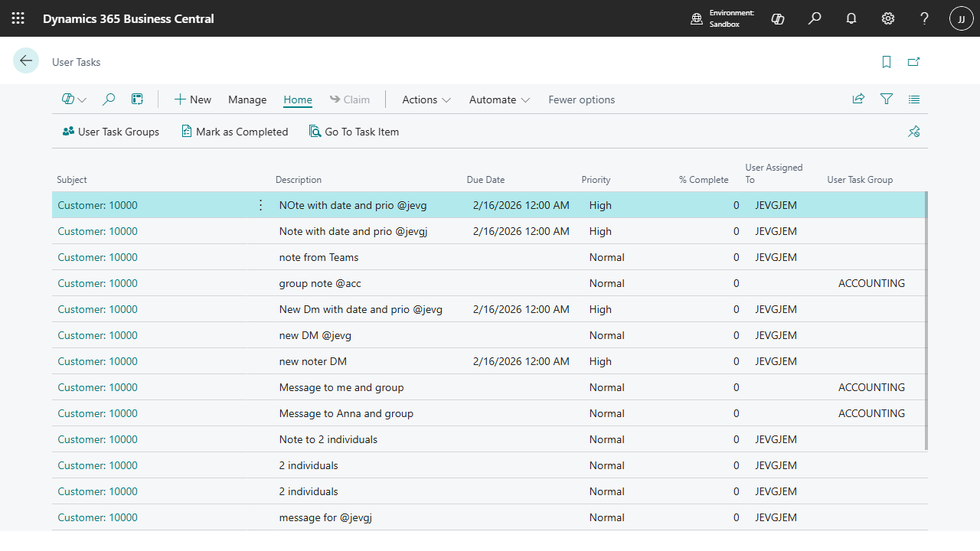Open page in new window icon
Viewport: 980px width, 551px height.
(913, 62)
